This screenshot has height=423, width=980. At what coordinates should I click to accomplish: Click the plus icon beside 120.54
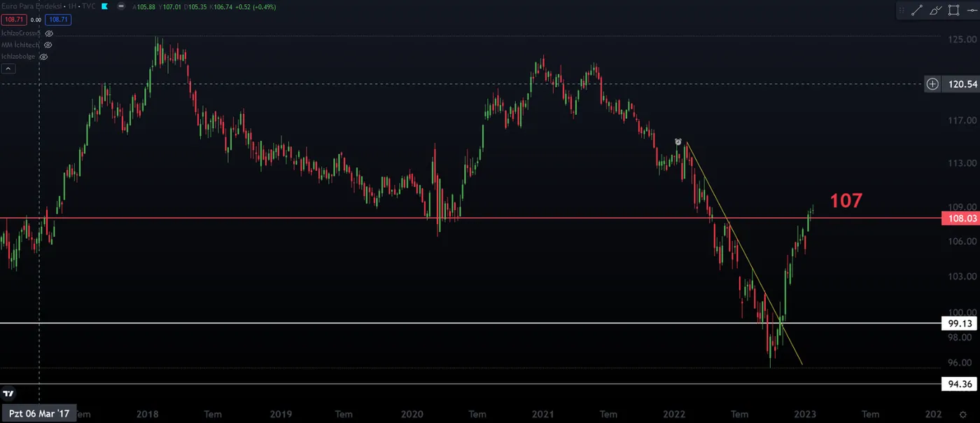[x=932, y=84]
